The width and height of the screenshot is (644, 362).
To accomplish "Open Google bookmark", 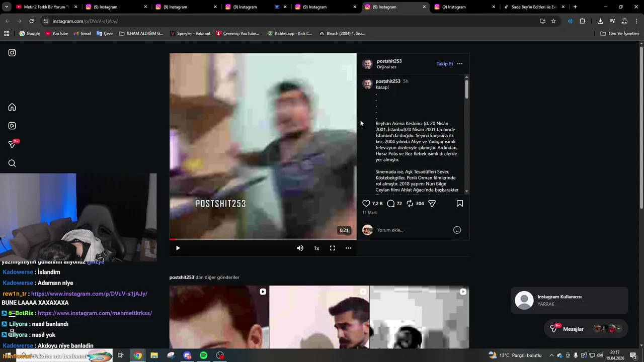I will tap(29, 33).
